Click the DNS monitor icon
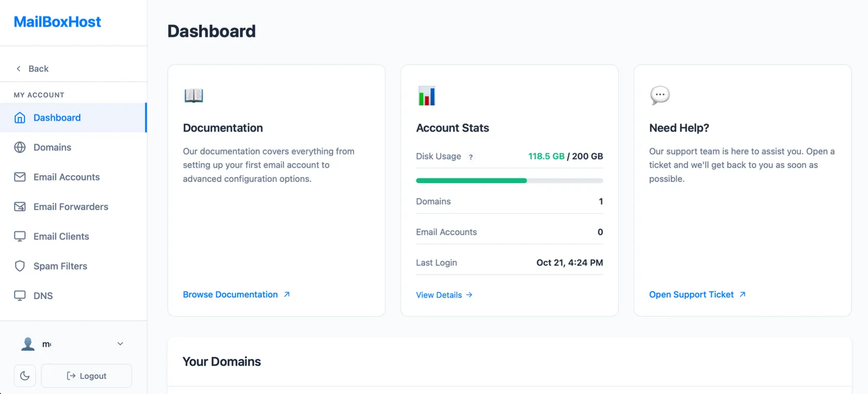 tap(20, 296)
